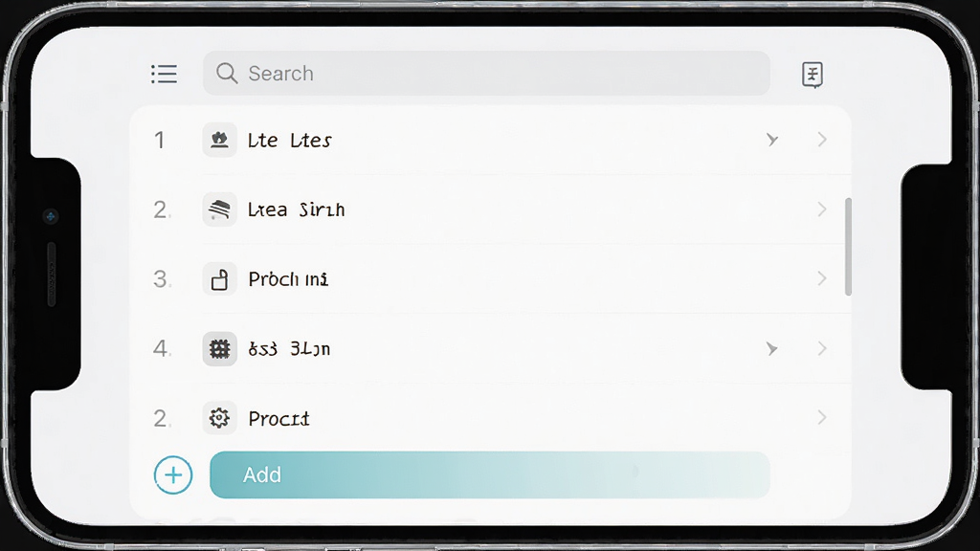The height and width of the screenshot is (551, 980).
Task: Expand the Procιt row right chevron
Action: point(822,417)
